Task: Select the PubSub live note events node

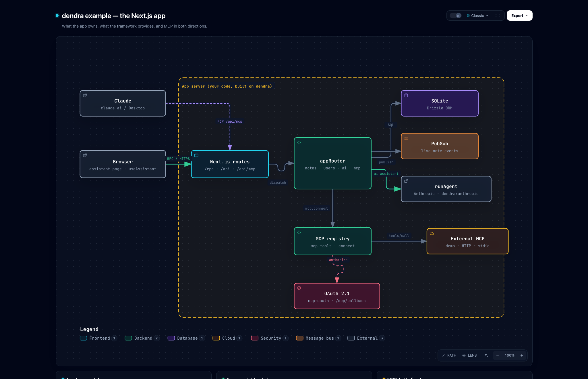Action: pos(440,146)
